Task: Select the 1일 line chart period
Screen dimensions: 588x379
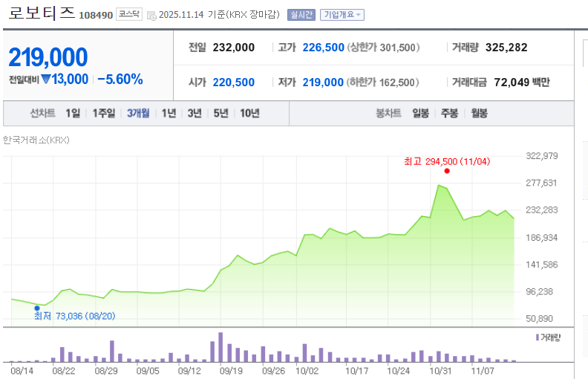Action: 73,113
